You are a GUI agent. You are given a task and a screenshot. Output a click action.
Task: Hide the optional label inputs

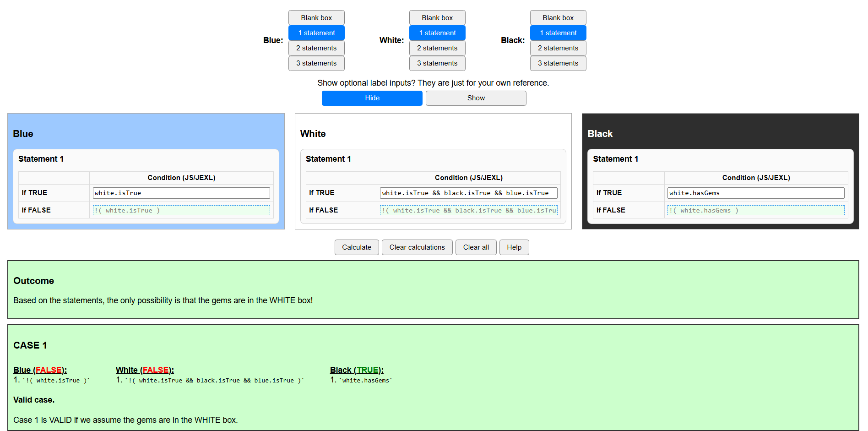coord(372,98)
